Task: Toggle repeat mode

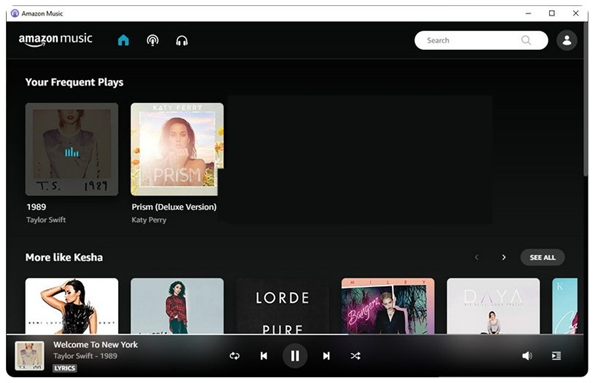Action: coord(235,356)
